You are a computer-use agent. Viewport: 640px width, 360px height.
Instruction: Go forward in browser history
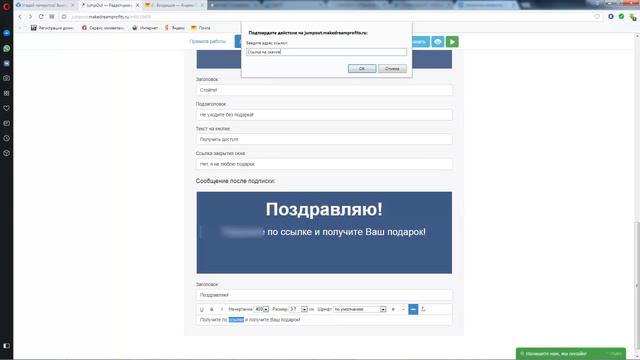point(30,17)
